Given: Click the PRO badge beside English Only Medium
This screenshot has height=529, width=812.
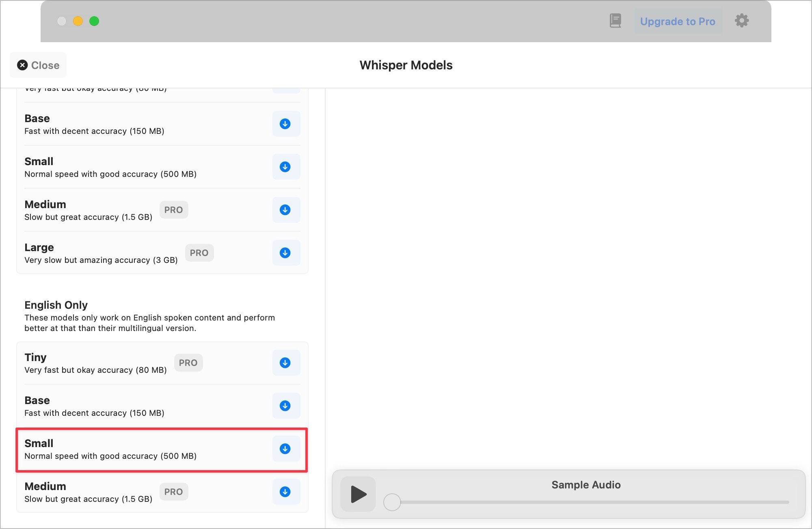Looking at the screenshot, I should 173,492.
